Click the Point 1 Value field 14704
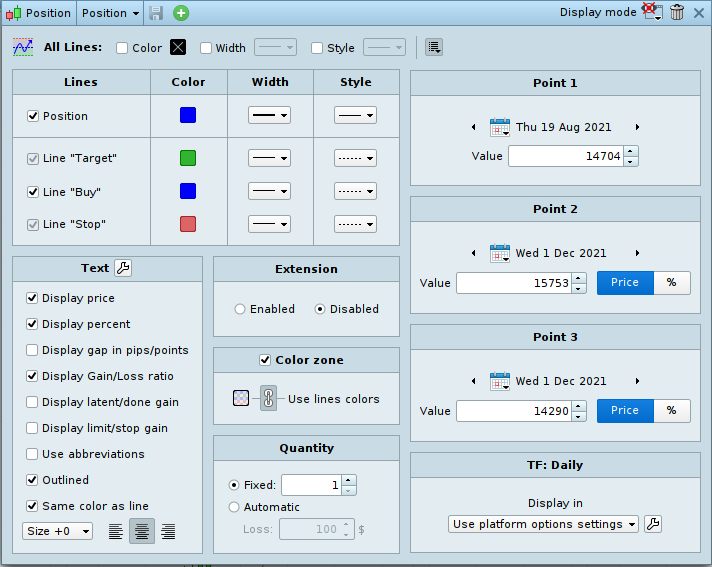This screenshot has width=712, height=567. 566,156
